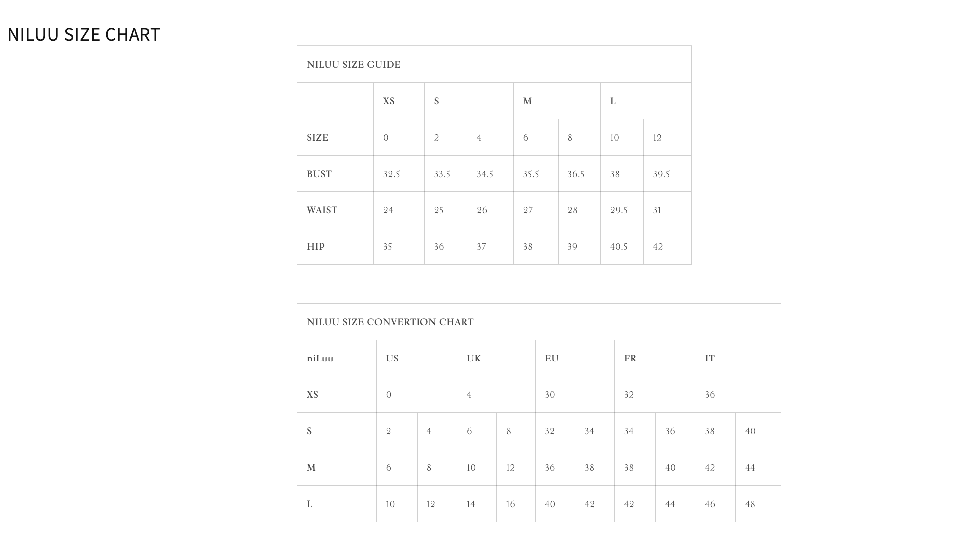The image size is (980, 542).
Task: Click the NILUU SIZE GUIDE table title
Action: click(x=353, y=65)
